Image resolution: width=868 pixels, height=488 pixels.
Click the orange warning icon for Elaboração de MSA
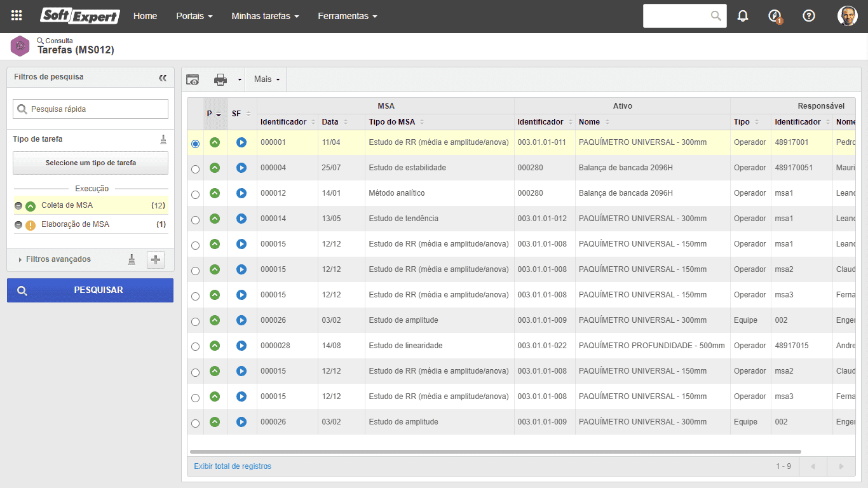tap(31, 225)
